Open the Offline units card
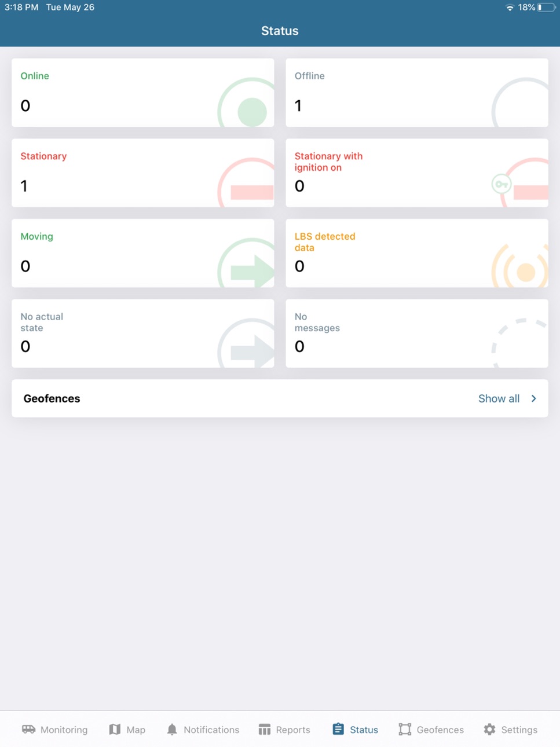Screen dimensions: 560x747 [417, 93]
